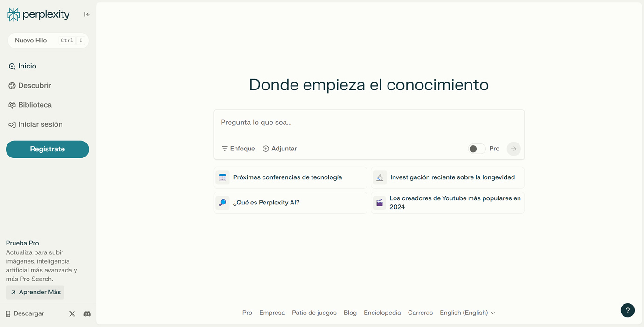
Task: Open the Empresa footer link
Action: (272, 313)
